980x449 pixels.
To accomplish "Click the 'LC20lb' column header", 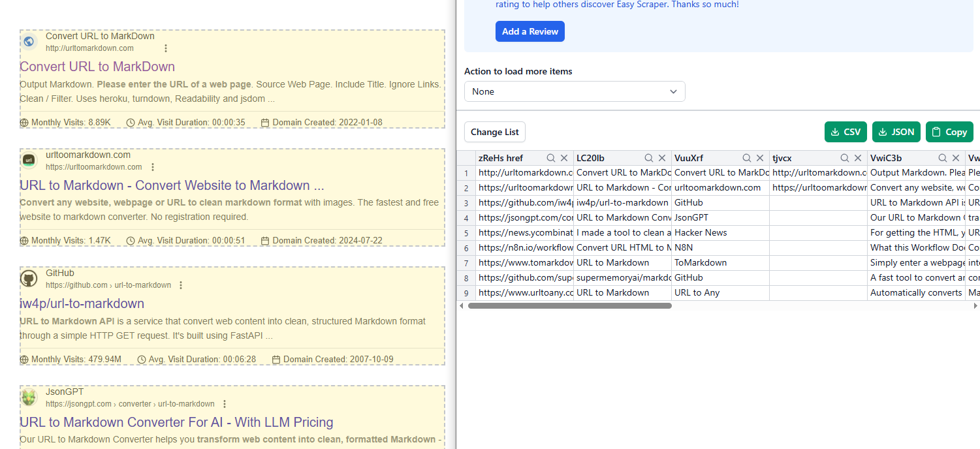I will click(590, 158).
